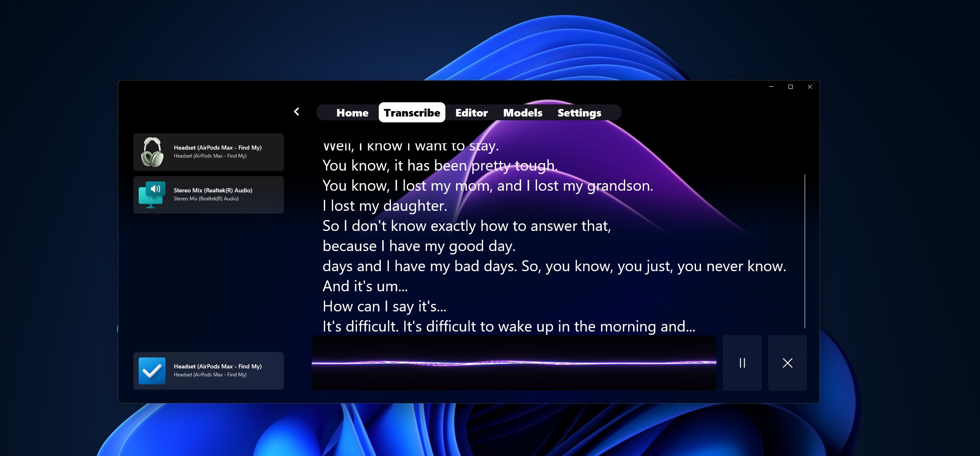
Task: Select Stereo Mix (Realtek) as audio source
Action: (208, 194)
